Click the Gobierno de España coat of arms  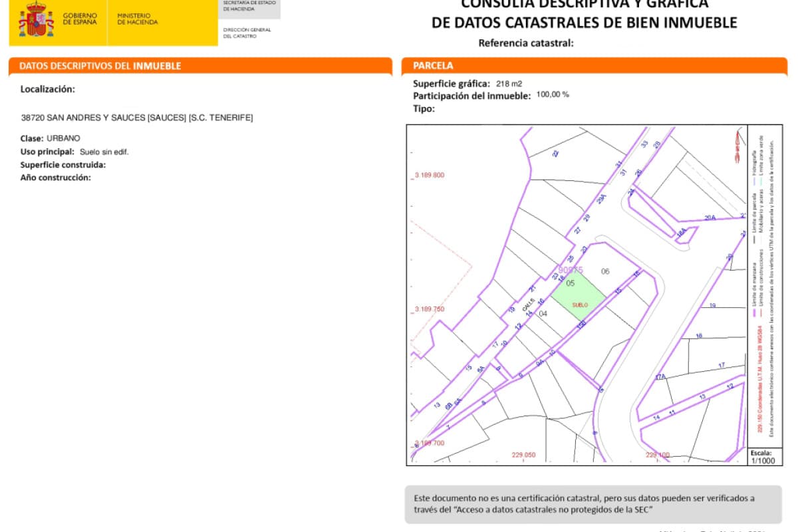[36, 19]
